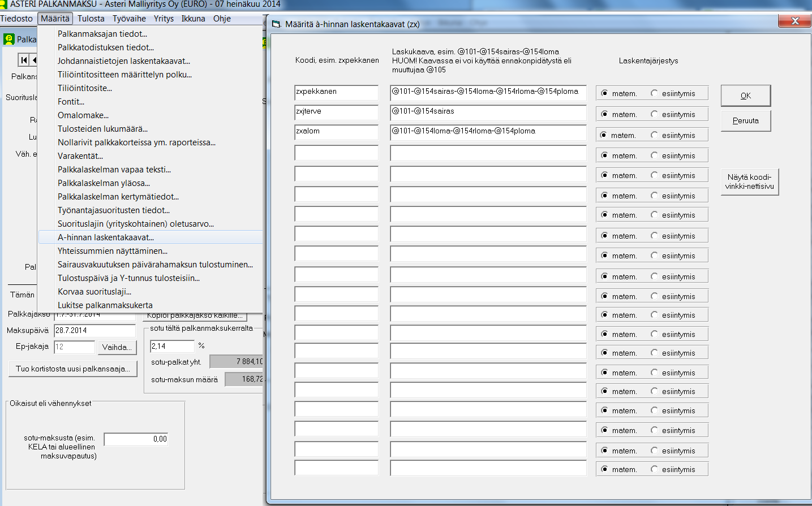Click the zxjterve code field
This screenshot has height=506, width=812.
(x=336, y=113)
